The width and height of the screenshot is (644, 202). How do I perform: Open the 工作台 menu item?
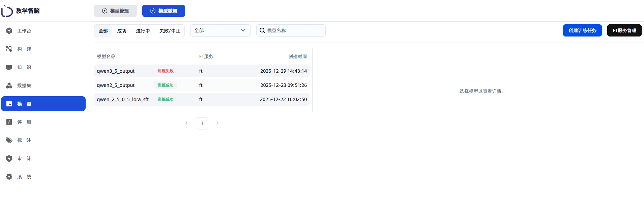point(43,31)
